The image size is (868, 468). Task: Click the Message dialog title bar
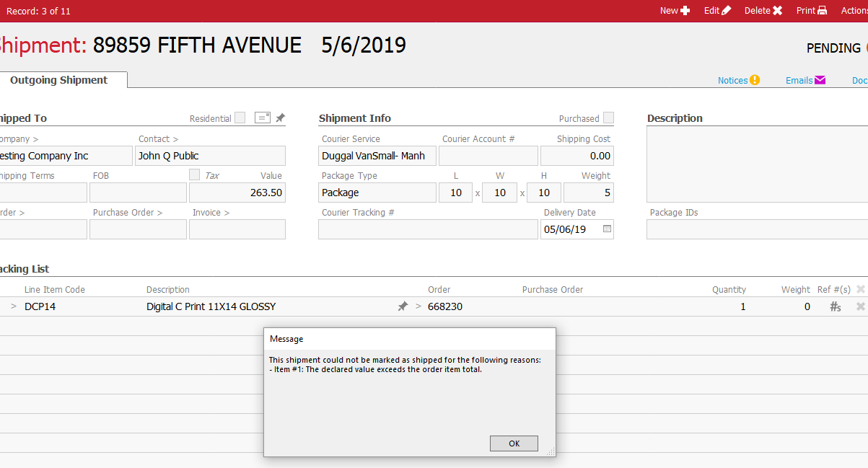pos(410,338)
